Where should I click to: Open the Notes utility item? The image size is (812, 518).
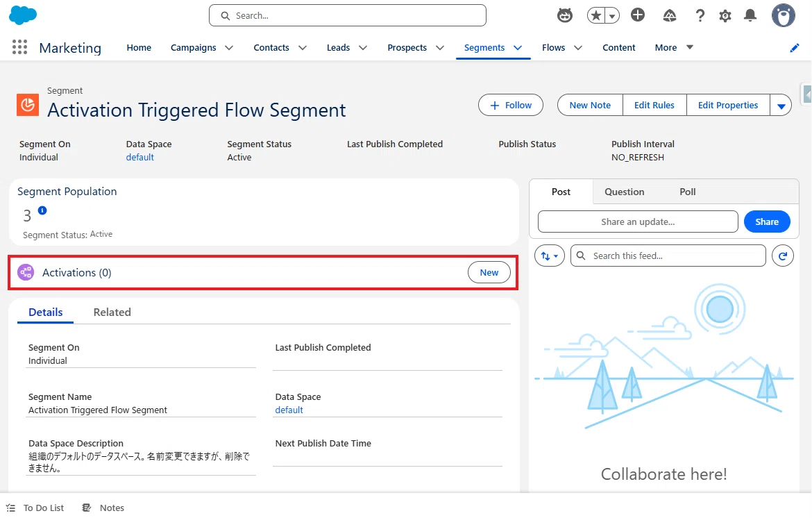(103, 508)
